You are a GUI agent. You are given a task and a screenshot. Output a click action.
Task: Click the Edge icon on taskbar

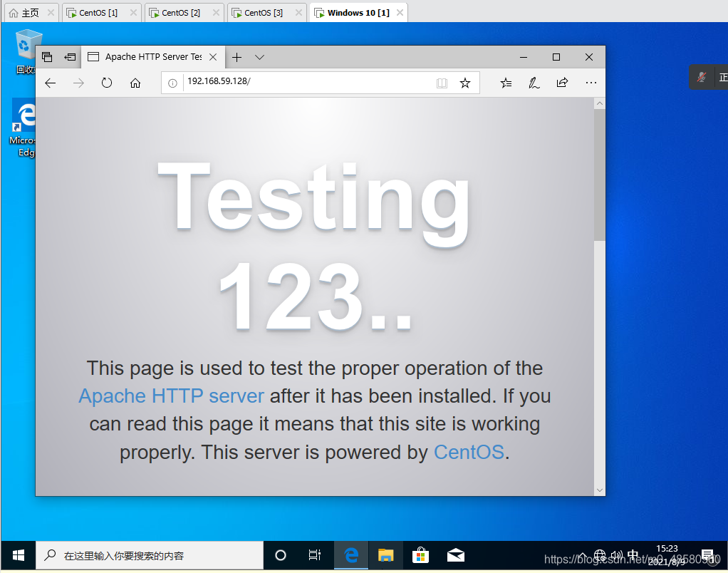point(351,555)
